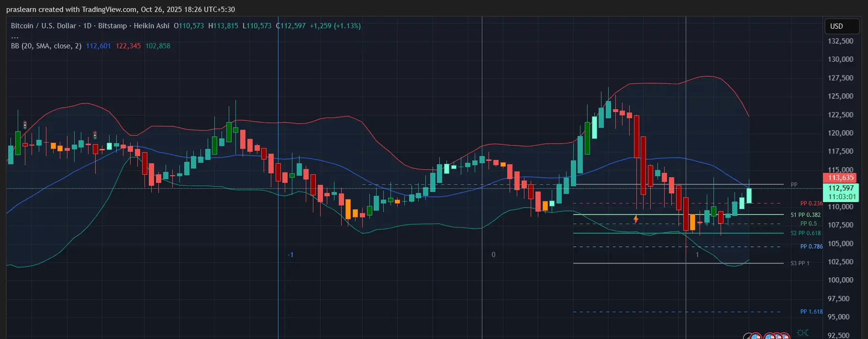This screenshot has height=339, width=868.
Task: Click the 107,500 price axis label
Action: (841, 225)
